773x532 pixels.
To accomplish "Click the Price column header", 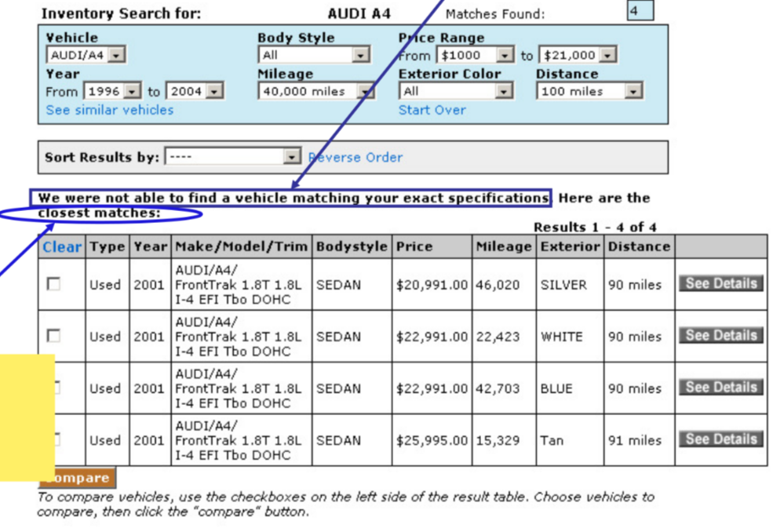I will tap(432, 246).
